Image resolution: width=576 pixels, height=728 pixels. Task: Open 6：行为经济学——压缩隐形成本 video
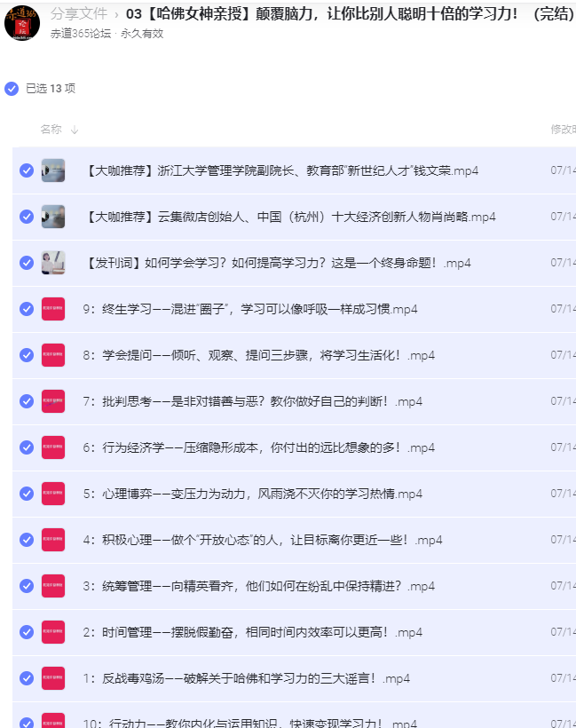(259, 448)
